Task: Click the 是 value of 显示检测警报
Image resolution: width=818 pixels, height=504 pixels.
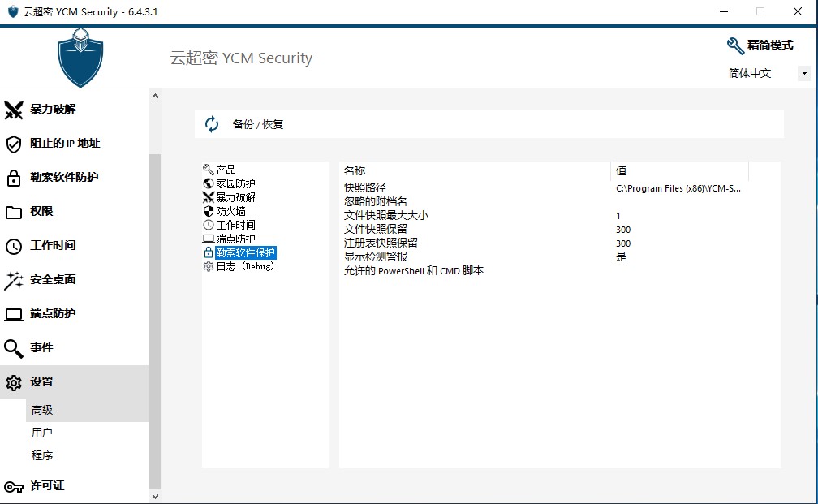Action: click(622, 256)
